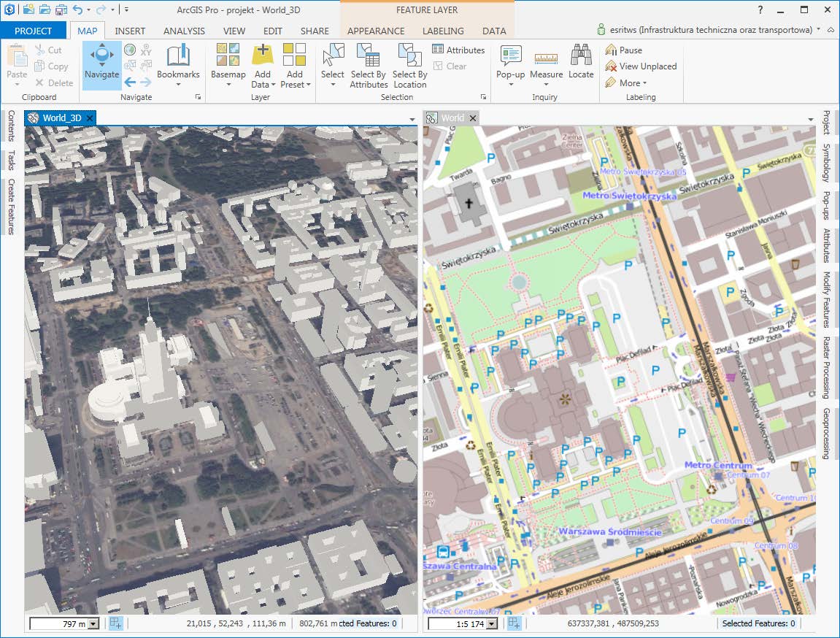This screenshot has width=840, height=638.
Task: Open the Attributes pane button in Selection group
Action: coord(458,50)
